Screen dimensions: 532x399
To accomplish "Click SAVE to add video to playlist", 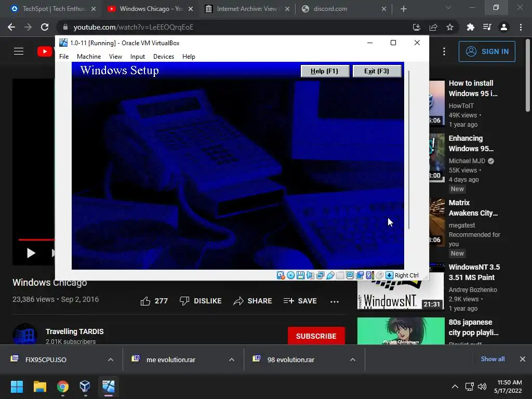I will [300, 301].
